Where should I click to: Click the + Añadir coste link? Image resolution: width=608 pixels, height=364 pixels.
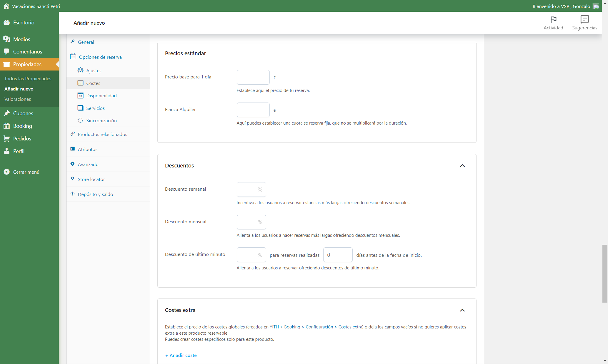tap(181, 355)
